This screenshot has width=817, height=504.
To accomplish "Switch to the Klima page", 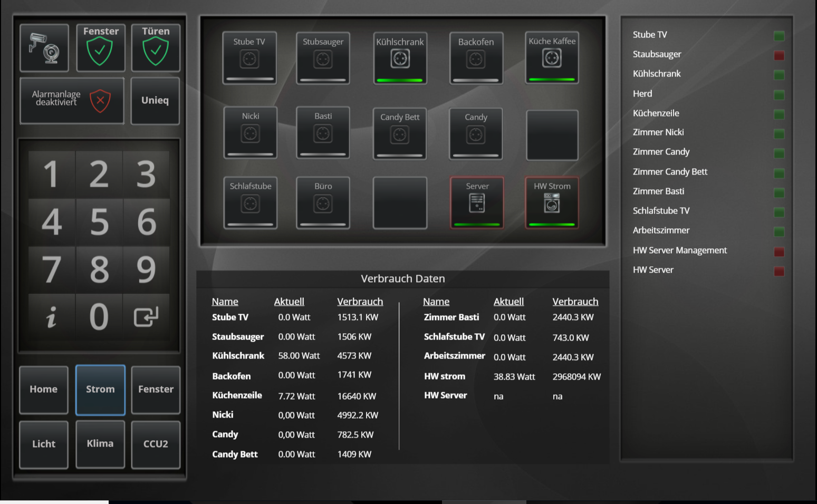I will click(100, 444).
